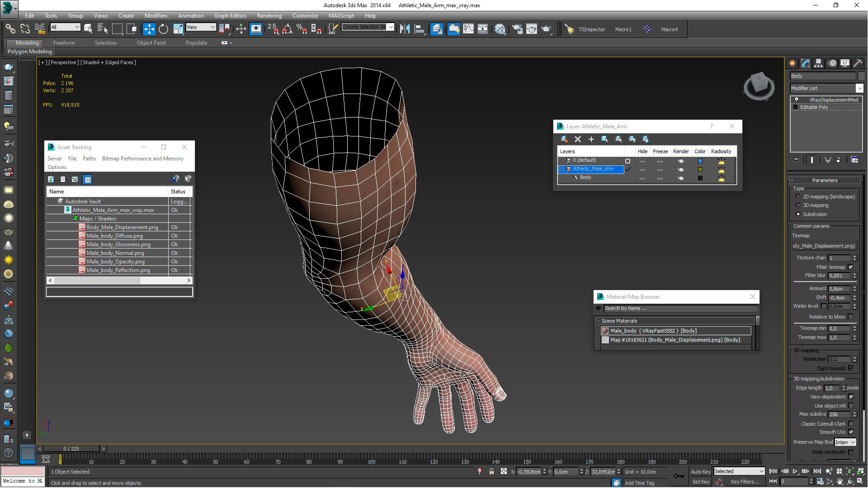Click the Auto Key button
The width and height of the screenshot is (868, 488).
pos(700,471)
